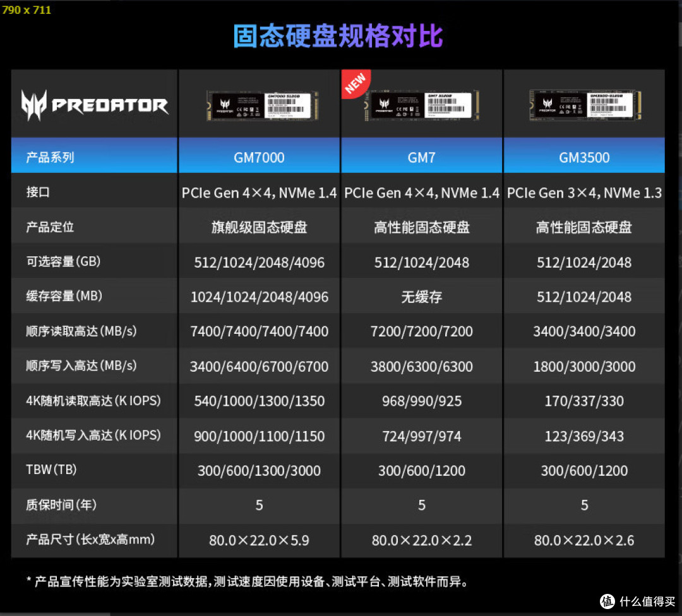Screen dimensions: 682x616
Task: Click the 790 x 711 dimension label
Action: [x=26, y=9]
